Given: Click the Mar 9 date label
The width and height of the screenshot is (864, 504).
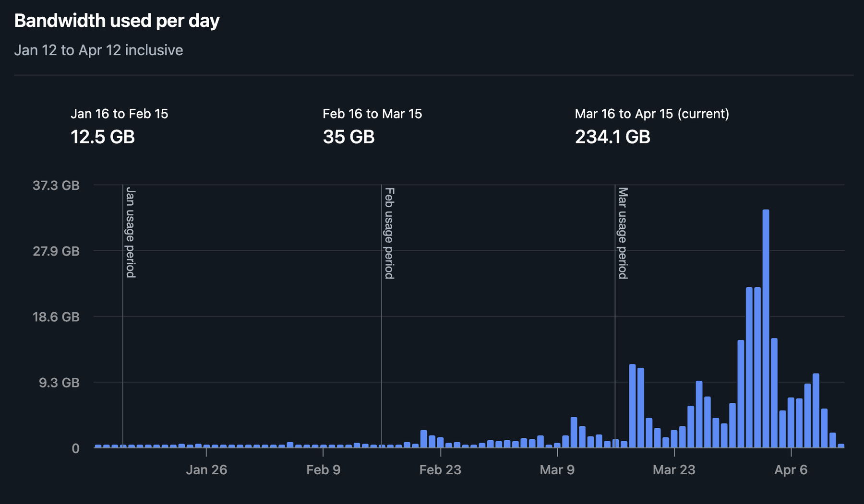Looking at the screenshot, I should (557, 470).
